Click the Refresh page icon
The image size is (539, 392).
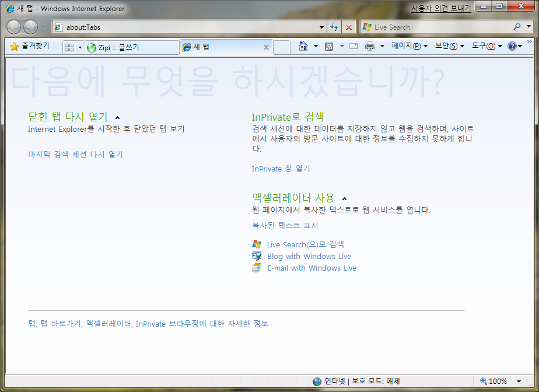pos(334,27)
